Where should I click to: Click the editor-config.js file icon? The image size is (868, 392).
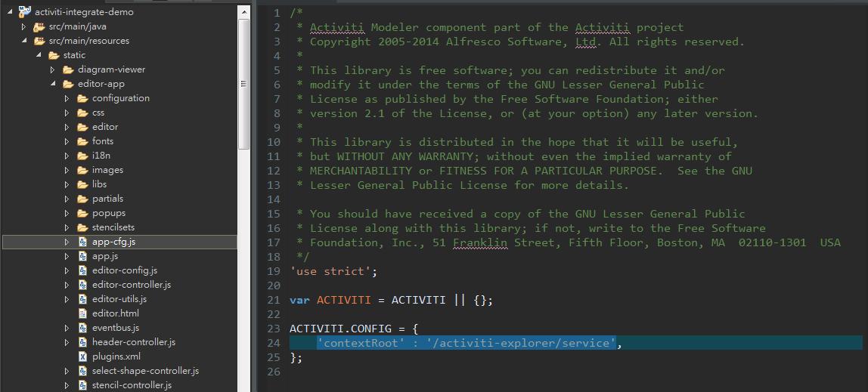82,270
